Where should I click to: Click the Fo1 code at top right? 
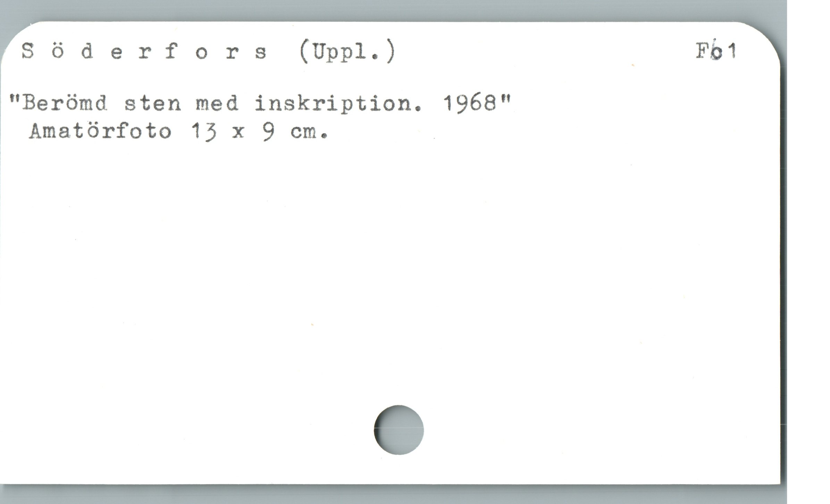[x=716, y=51]
